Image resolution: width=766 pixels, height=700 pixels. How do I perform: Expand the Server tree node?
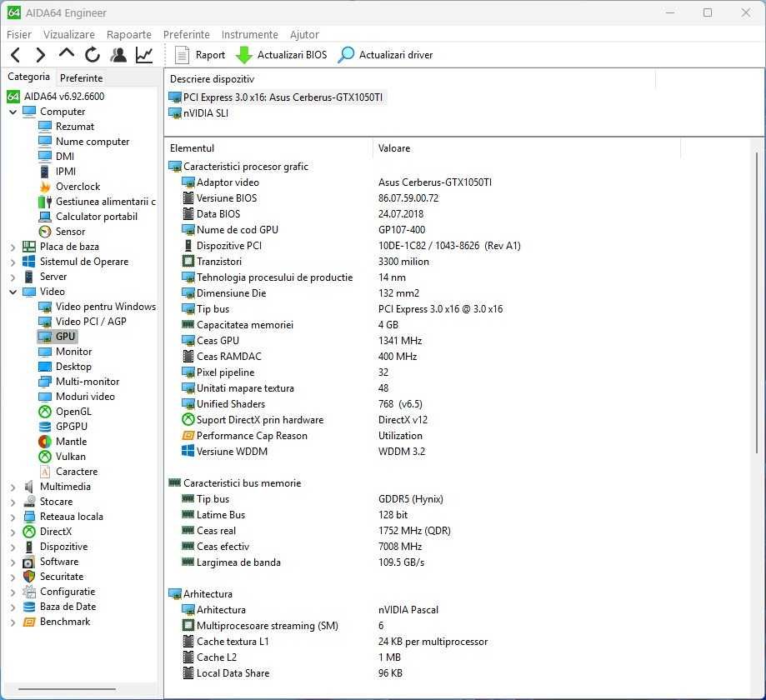[x=13, y=277]
